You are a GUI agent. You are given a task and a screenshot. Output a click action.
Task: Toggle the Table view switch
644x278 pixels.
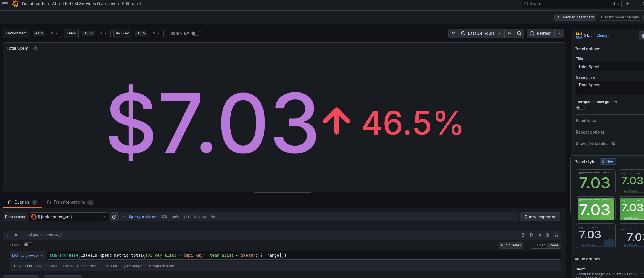[x=196, y=33]
